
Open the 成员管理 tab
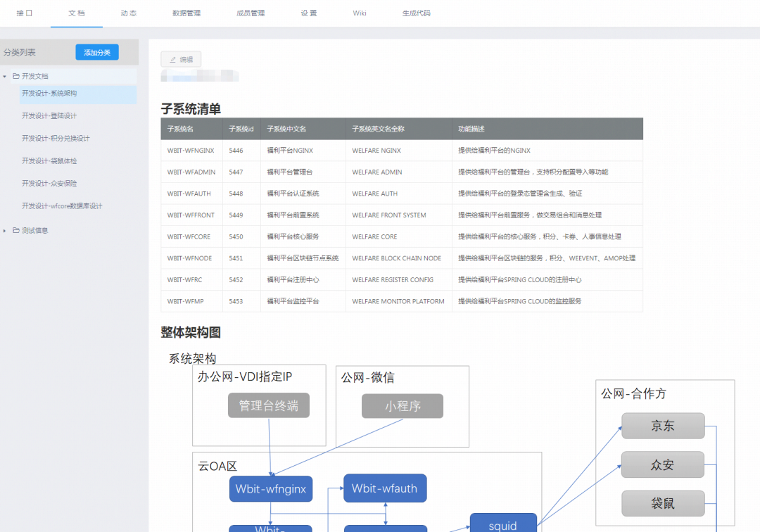tap(251, 13)
